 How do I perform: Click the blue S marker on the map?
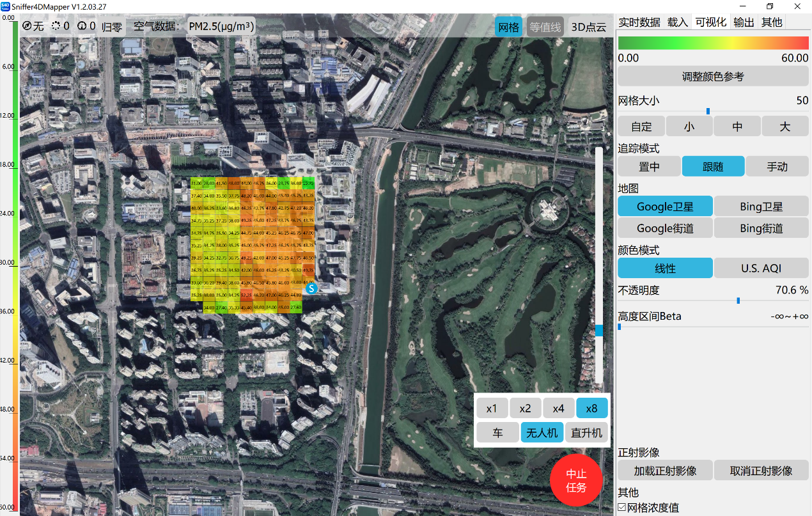point(311,288)
